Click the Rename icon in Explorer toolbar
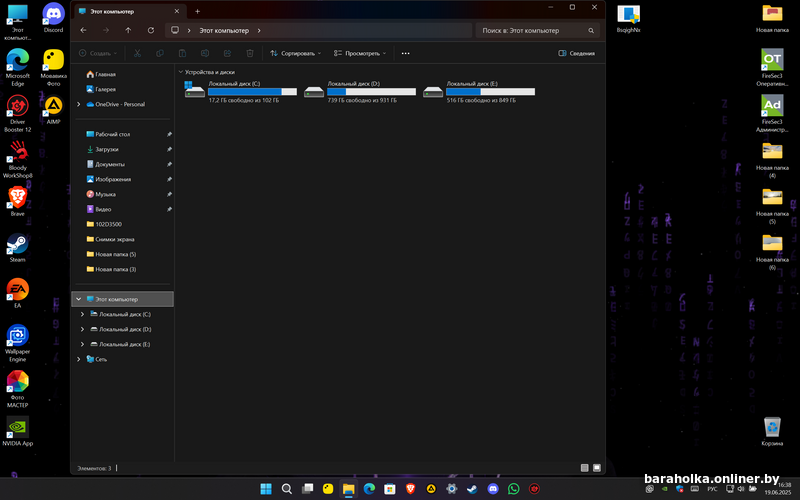 pyautogui.click(x=205, y=53)
